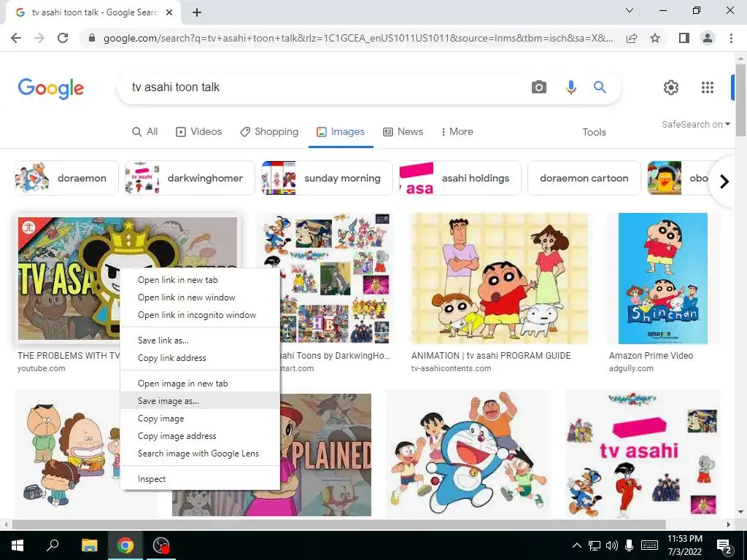Click the blue magnifier search button
Viewport: 747px width, 560px height.
600,87
